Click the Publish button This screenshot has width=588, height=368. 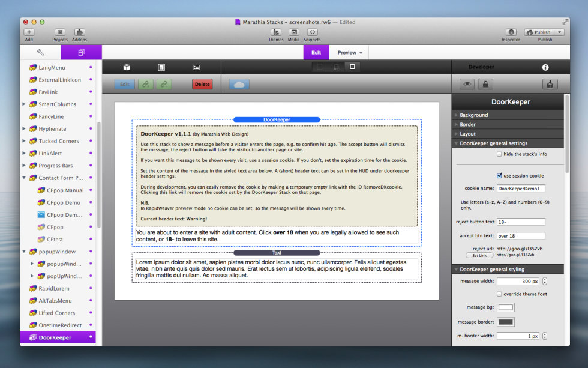[x=539, y=32]
